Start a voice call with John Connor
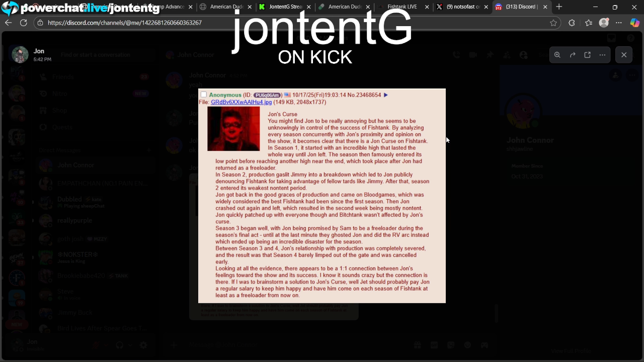 (456, 55)
